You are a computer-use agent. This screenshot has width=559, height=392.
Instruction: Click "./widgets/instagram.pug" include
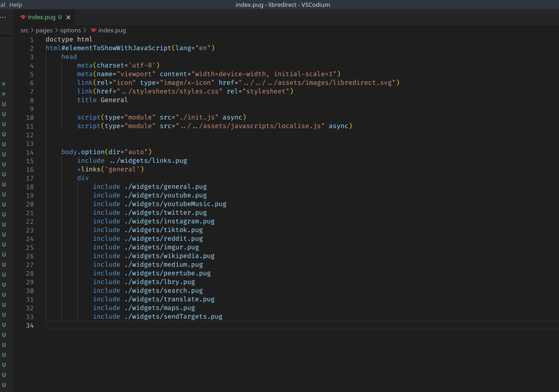[169, 222]
